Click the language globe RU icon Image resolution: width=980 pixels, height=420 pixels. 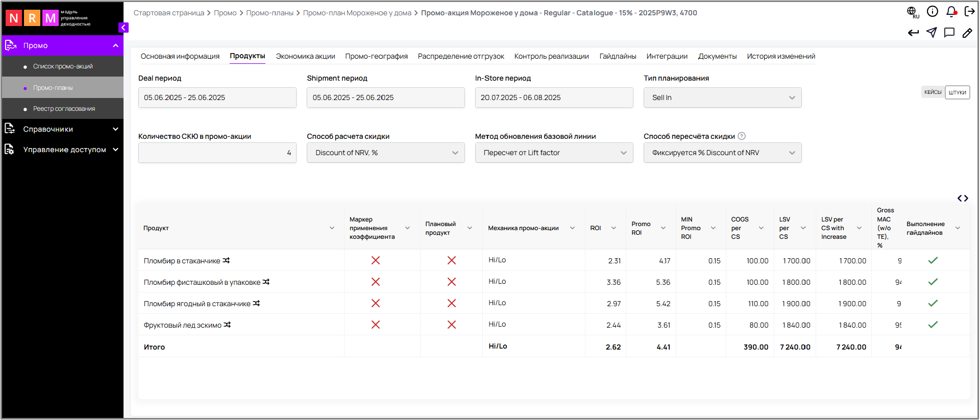[912, 12]
